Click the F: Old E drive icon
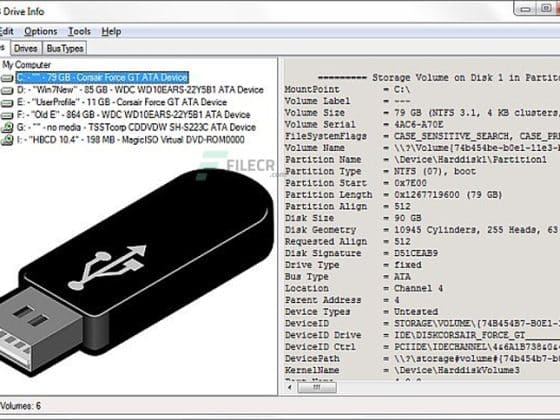This screenshot has height=420, width=560. pos(7,115)
